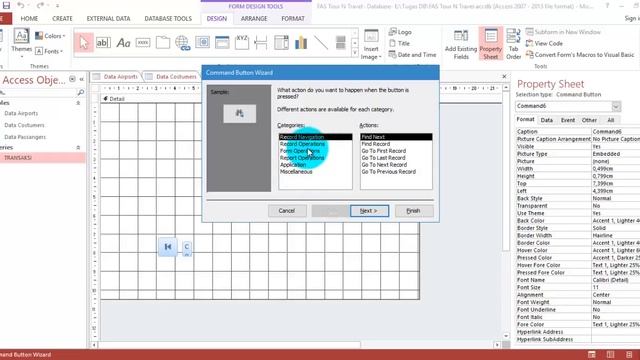Screen dimensions: 640x360
Task: Select the Navigation Control tool
Action: [x=222, y=42]
